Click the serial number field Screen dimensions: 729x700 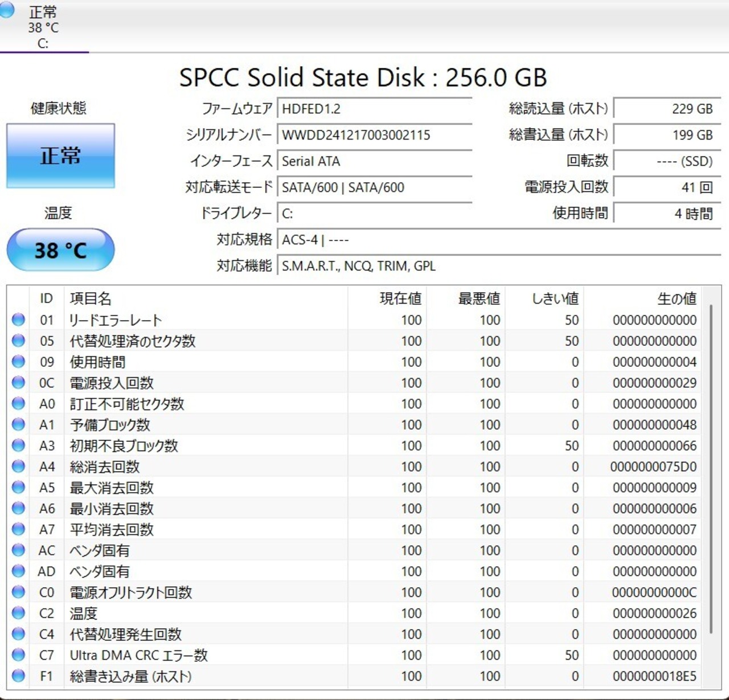click(374, 135)
